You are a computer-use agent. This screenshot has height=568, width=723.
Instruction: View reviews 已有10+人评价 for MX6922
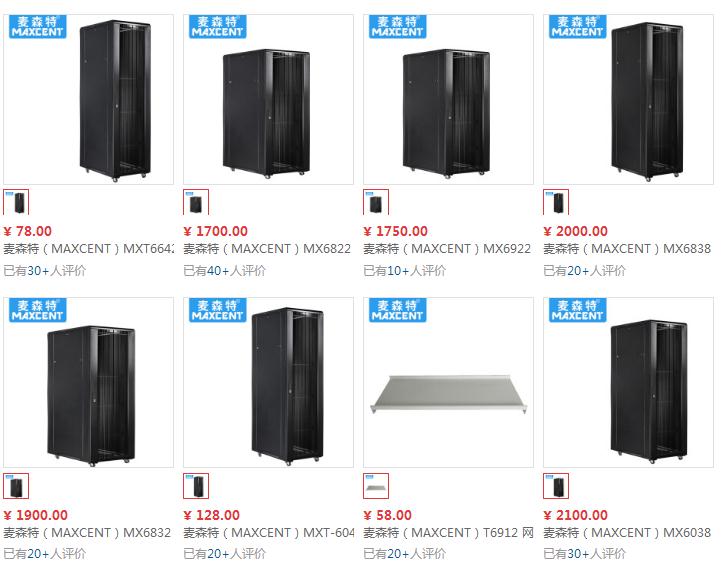coord(404,271)
